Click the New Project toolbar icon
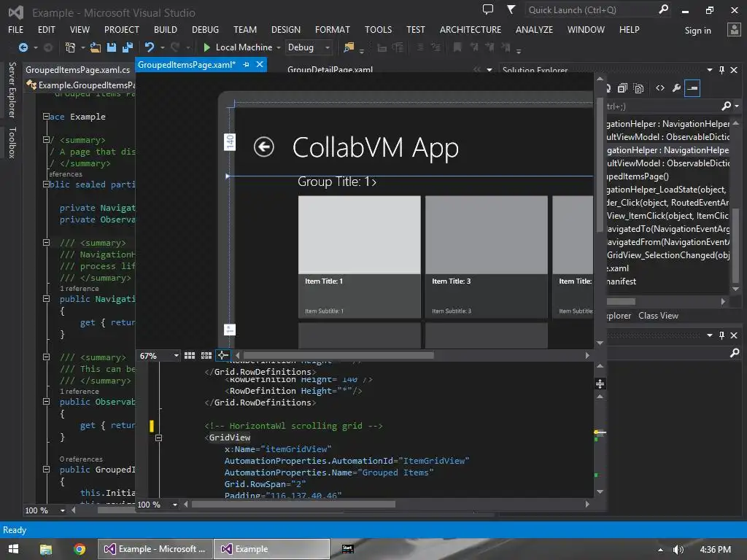Image resolution: width=747 pixels, height=560 pixels. point(70,47)
